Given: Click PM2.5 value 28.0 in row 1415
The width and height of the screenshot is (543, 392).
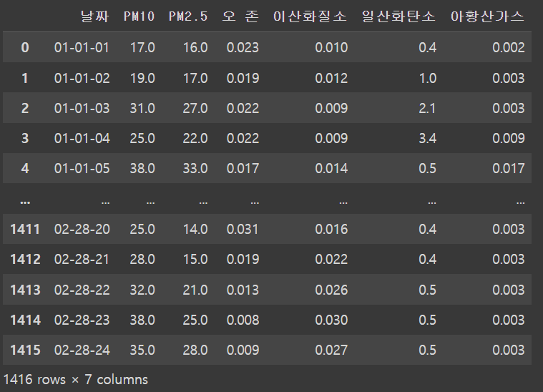Looking at the screenshot, I should click(x=195, y=350).
